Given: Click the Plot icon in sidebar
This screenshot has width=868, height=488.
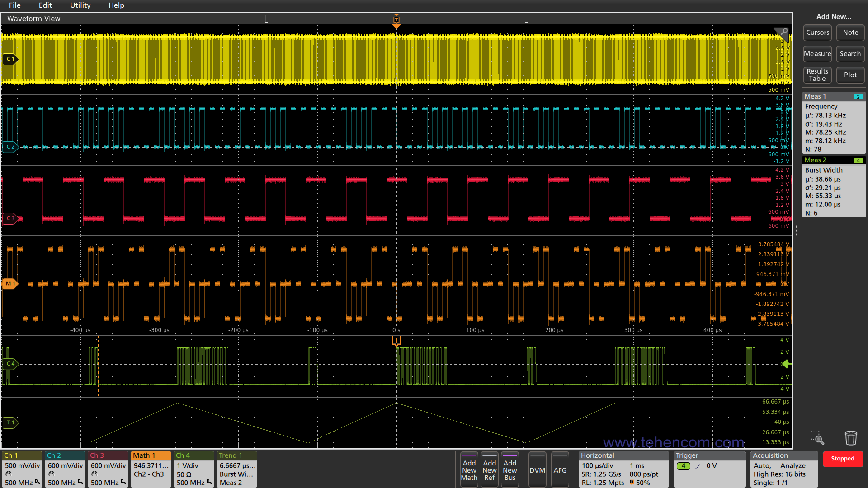Looking at the screenshot, I should pyautogui.click(x=851, y=75).
